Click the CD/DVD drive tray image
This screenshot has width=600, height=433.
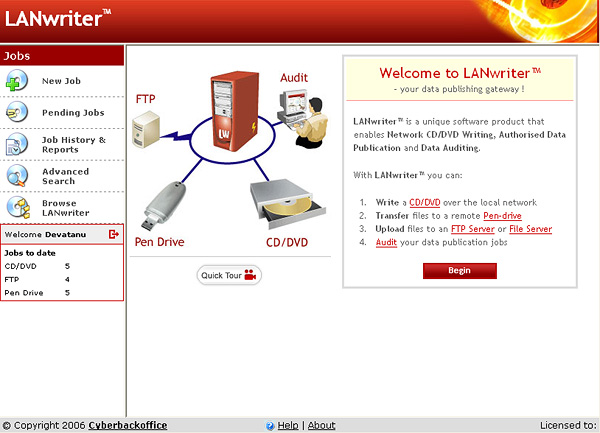287,204
